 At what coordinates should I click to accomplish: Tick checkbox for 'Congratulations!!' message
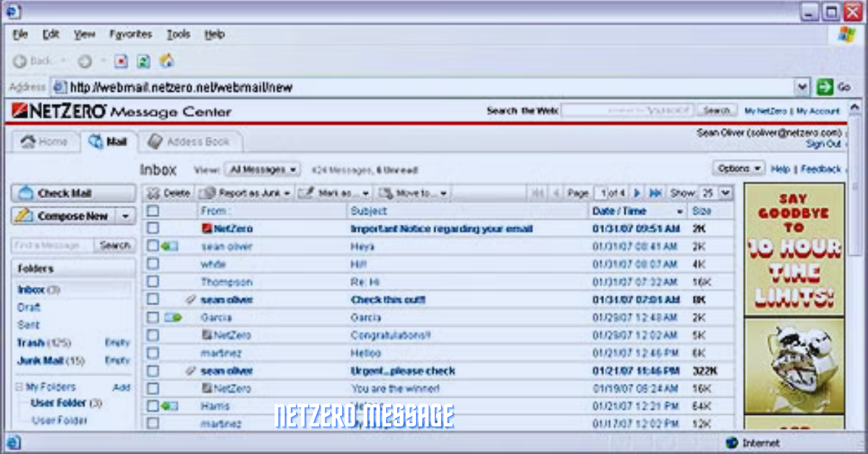pyautogui.click(x=153, y=335)
